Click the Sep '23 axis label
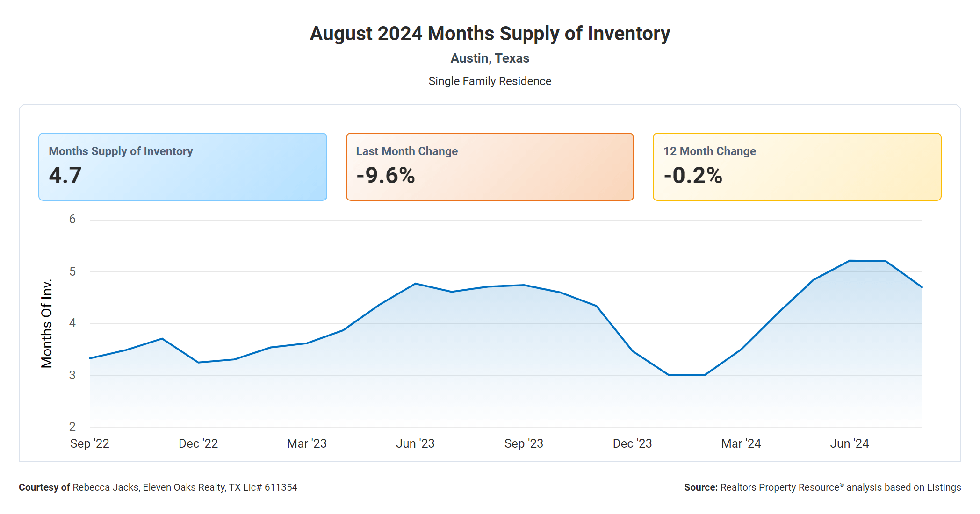The width and height of the screenshot is (980, 514). pos(524,443)
